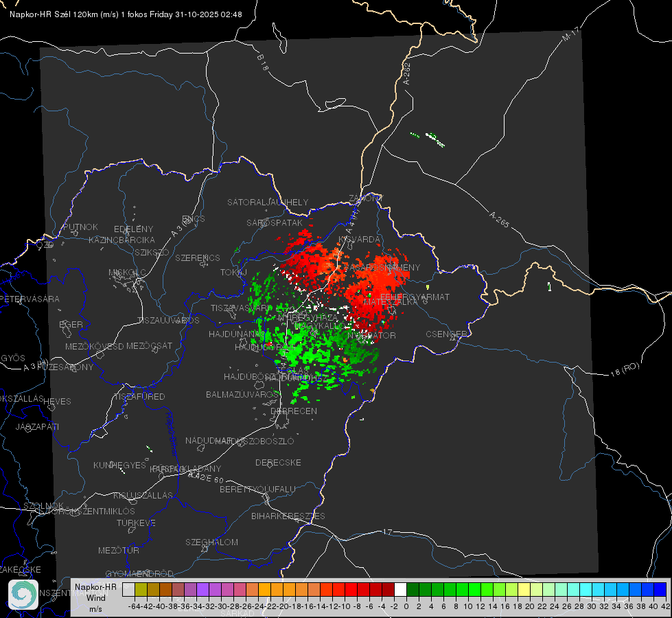
Task: Select the FEHÉRGYARMAT label
Action: click(x=415, y=297)
